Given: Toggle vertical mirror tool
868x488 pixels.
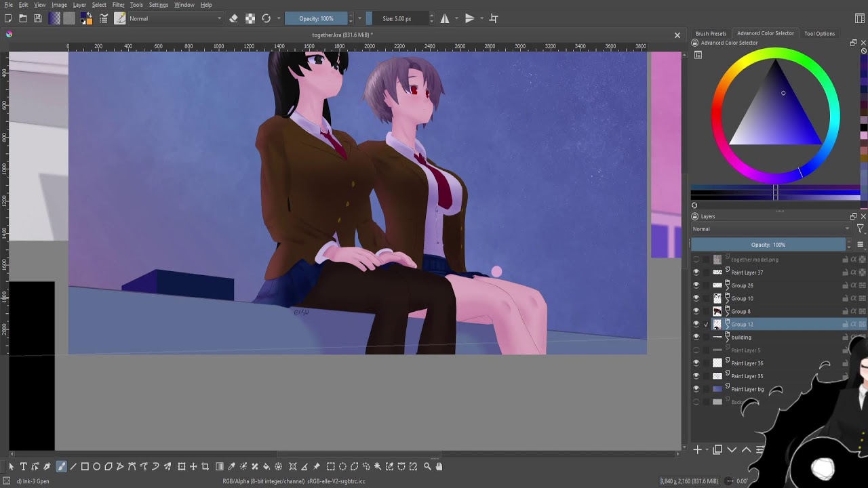Looking at the screenshot, I should pos(469,19).
